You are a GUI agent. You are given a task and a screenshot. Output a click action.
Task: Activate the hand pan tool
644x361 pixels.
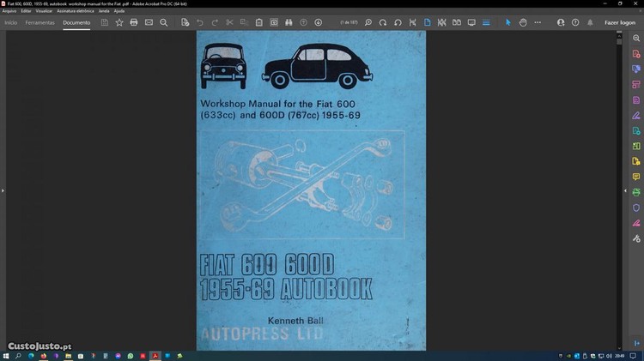pyautogui.click(x=522, y=22)
